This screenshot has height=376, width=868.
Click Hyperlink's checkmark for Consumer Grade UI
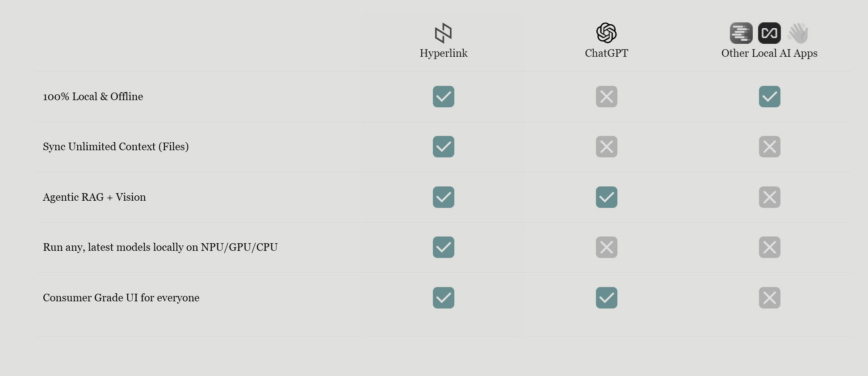(x=444, y=298)
